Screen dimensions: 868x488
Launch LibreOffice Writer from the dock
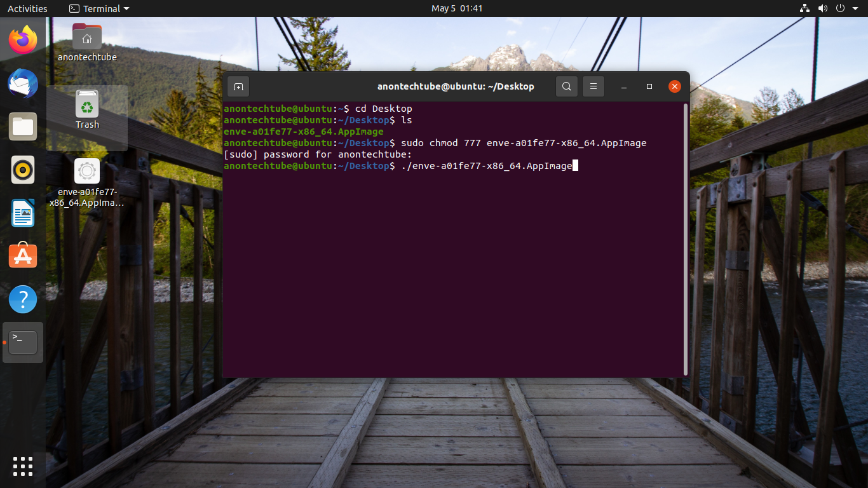[23, 213]
